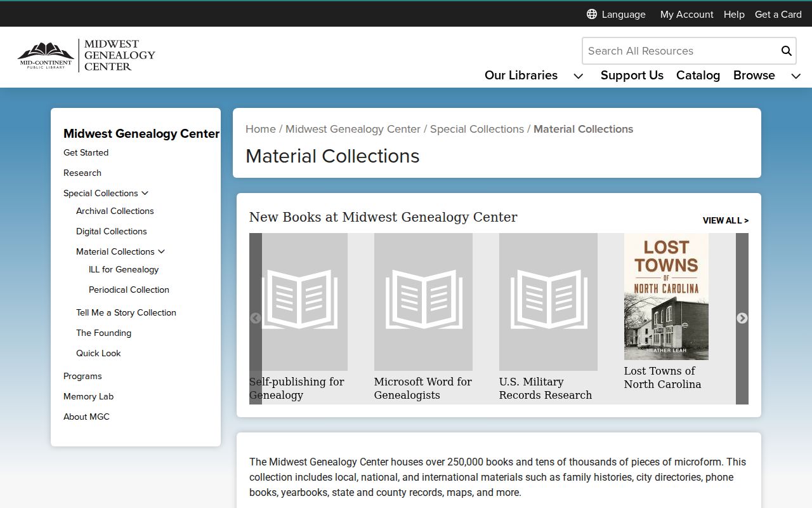
Task: Click the globe Language icon
Action: point(592,14)
